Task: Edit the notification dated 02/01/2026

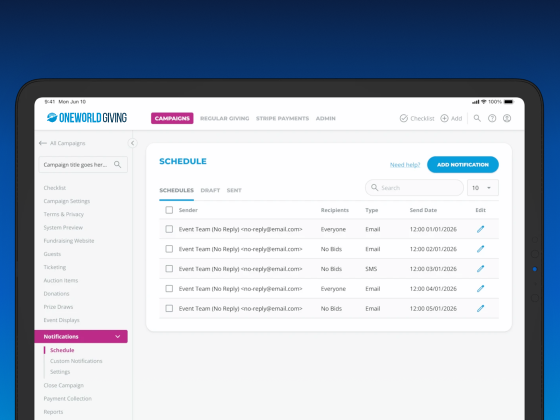Action: 480,249
